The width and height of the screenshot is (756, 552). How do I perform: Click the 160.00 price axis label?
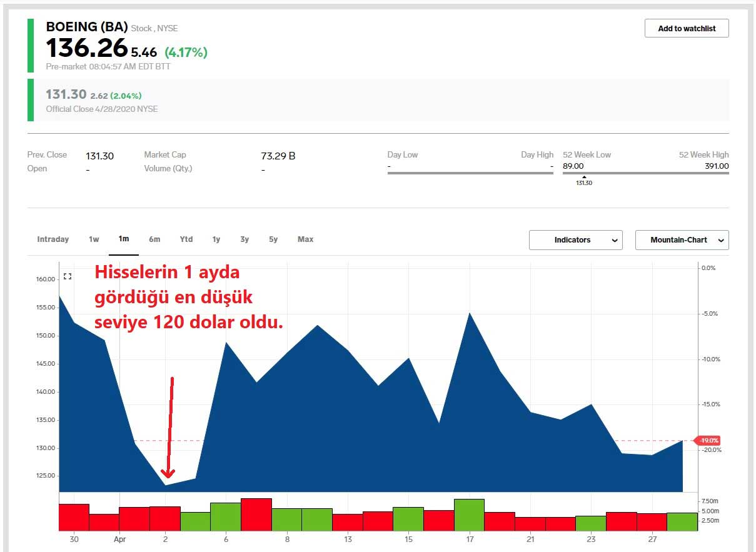point(45,279)
